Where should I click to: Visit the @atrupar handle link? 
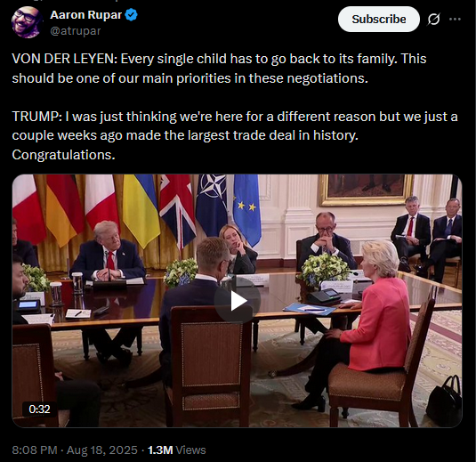coord(76,31)
